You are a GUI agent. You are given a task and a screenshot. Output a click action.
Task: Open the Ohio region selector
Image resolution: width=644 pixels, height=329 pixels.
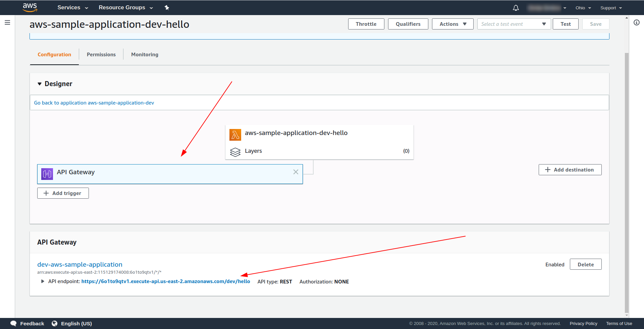click(583, 8)
